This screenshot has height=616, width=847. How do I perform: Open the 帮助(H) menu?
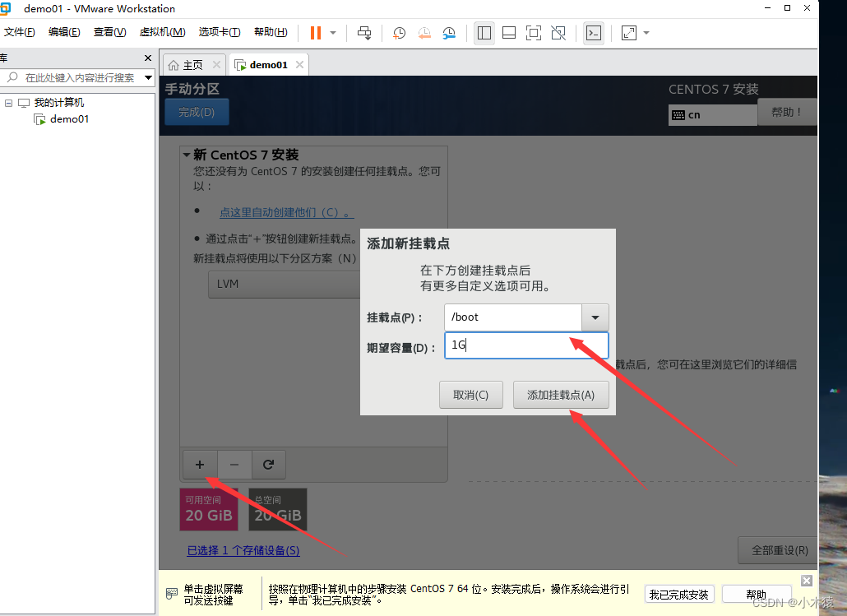[271, 32]
